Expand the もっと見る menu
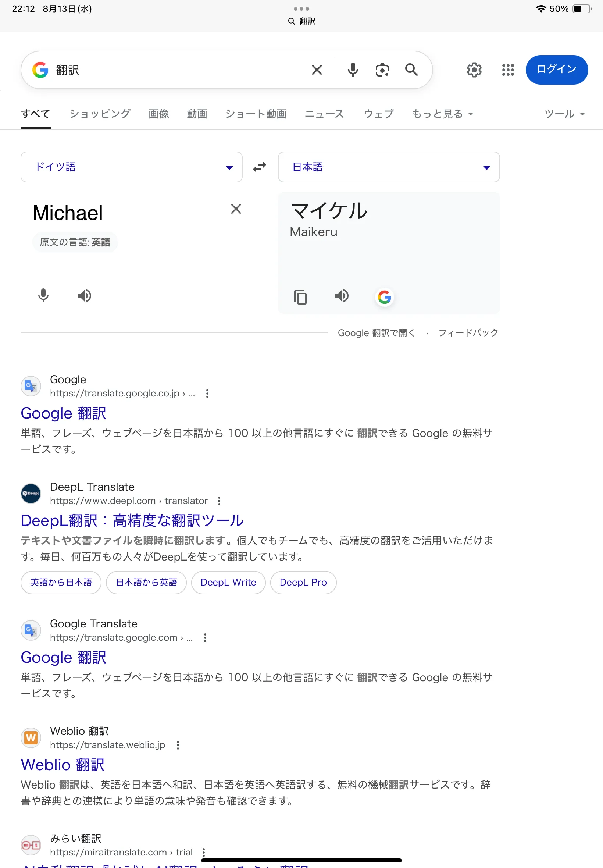Screen dimensions: 603x868 coord(442,114)
